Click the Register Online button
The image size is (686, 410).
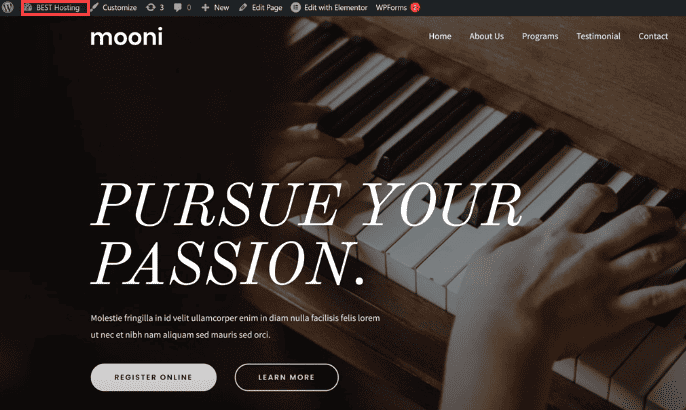pos(154,377)
